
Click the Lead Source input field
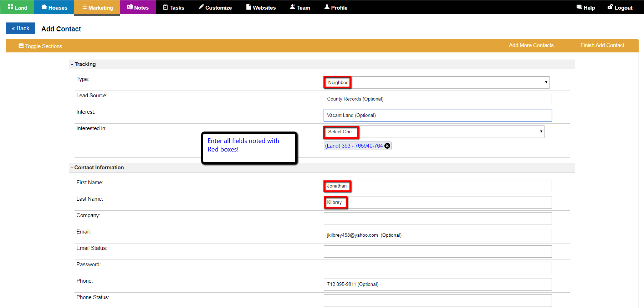click(x=438, y=99)
